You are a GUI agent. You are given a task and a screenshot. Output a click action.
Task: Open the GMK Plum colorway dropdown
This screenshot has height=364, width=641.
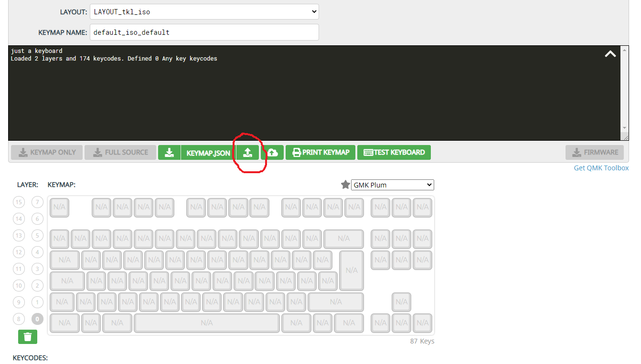[392, 185]
